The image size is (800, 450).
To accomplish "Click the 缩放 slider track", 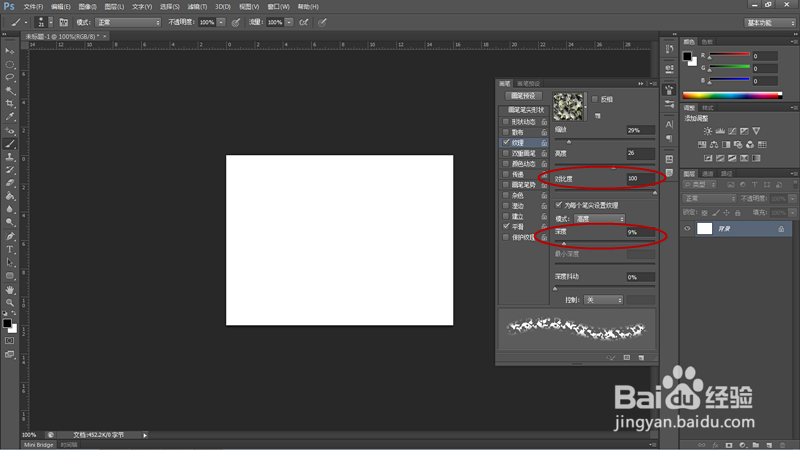I will (x=605, y=140).
